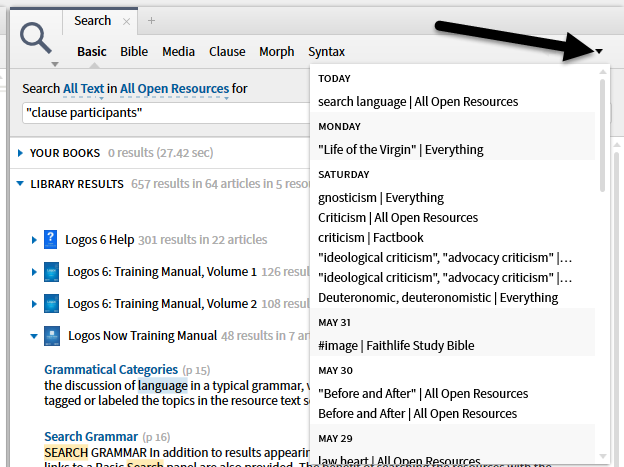Image resolution: width=624 pixels, height=467 pixels.
Task: Click the large magnifying glass search icon
Action: (36, 38)
